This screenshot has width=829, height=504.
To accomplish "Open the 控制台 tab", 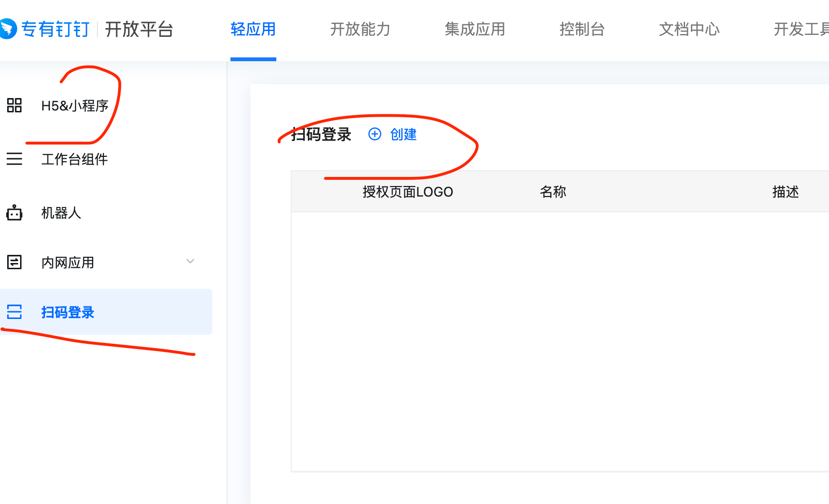I will pyautogui.click(x=582, y=29).
